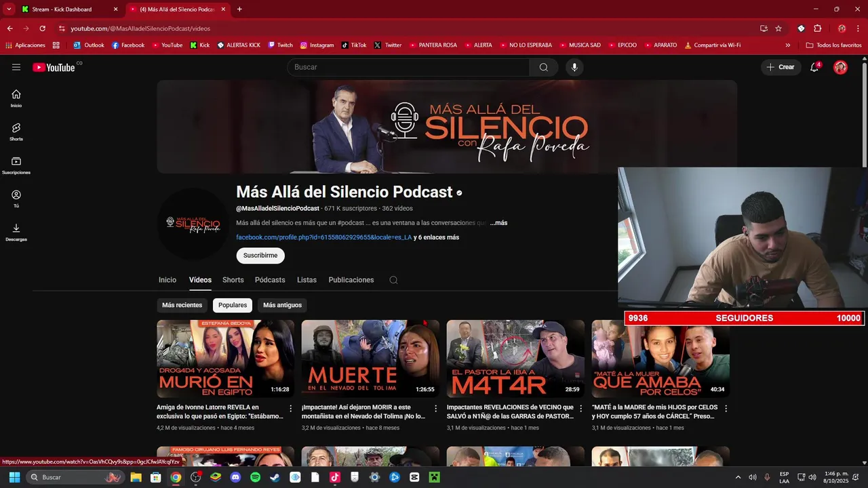Filter videos by Más antiguos
868x488 pixels.
tap(282, 305)
